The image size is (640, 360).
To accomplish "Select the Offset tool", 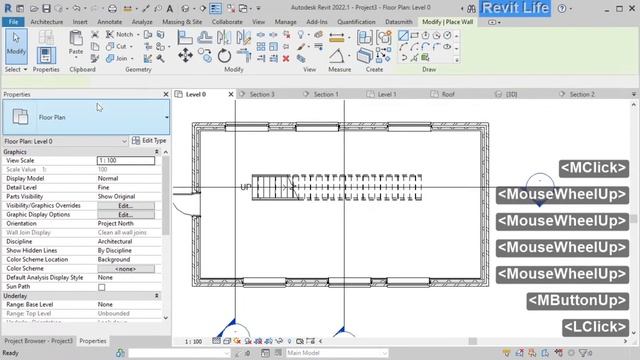I will tap(204, 38).
